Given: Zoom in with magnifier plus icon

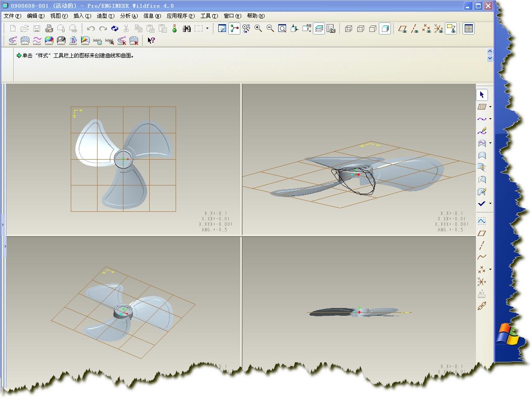Looking at the screenshot, I should point(258,29).
